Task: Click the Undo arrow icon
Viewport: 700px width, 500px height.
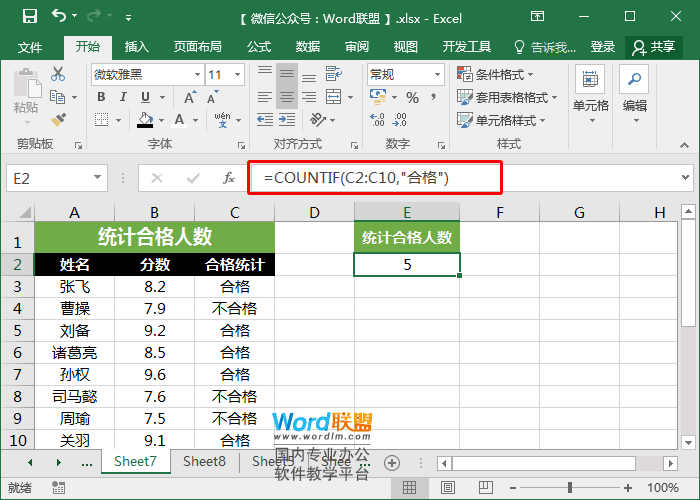Action: [59, 16]
